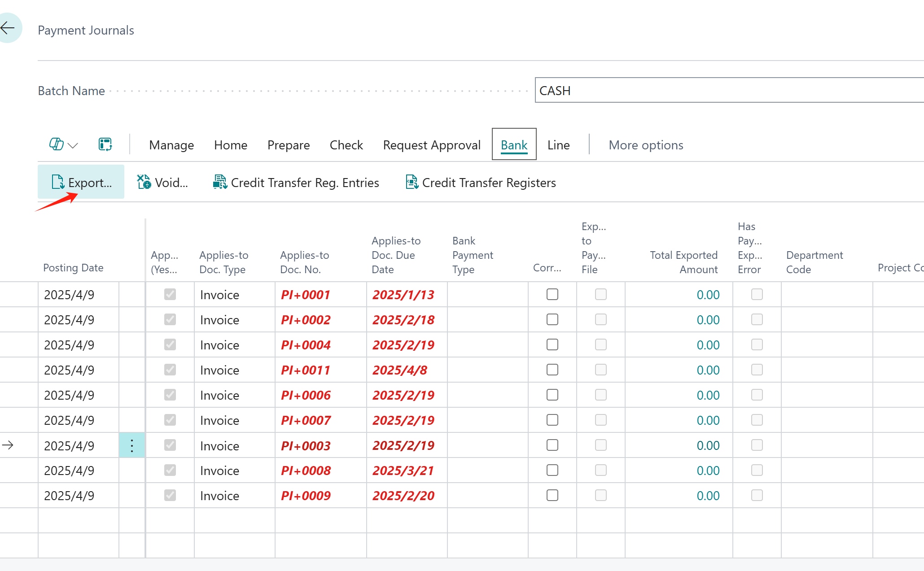Click the back arrow button
The width and height of the screenshot is (924, 571).
click(x=8, y=28)
